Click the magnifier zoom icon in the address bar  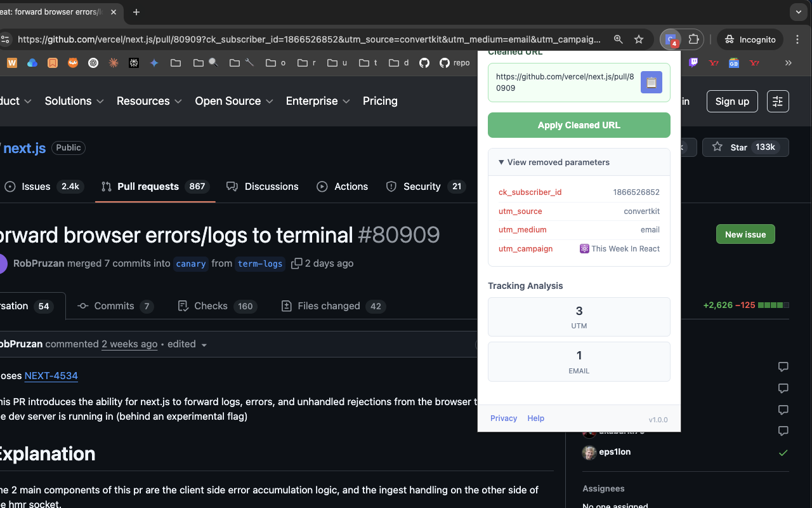618,39
